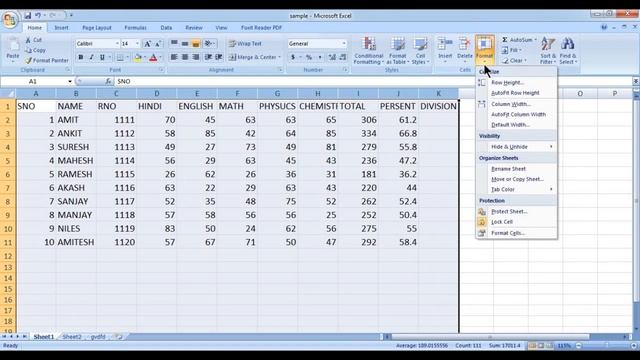Click the Office button logo
This screenshot has width=640, height=360.
coord(10,19)
